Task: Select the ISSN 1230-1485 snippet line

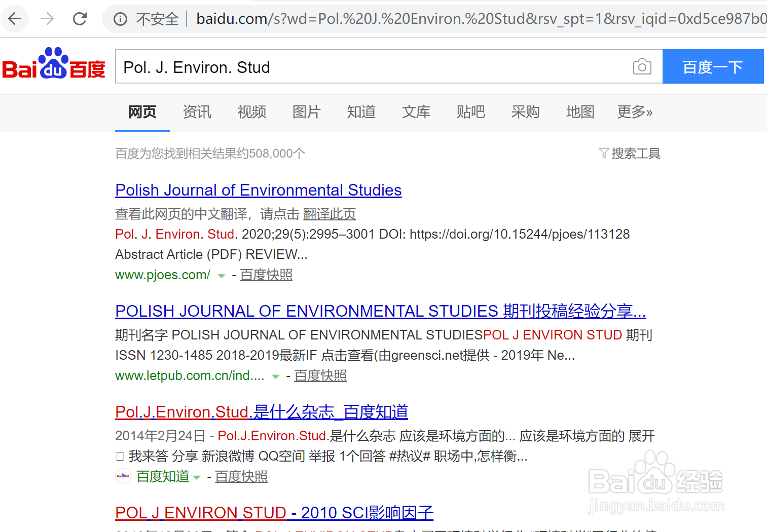Action: [345, 355]
